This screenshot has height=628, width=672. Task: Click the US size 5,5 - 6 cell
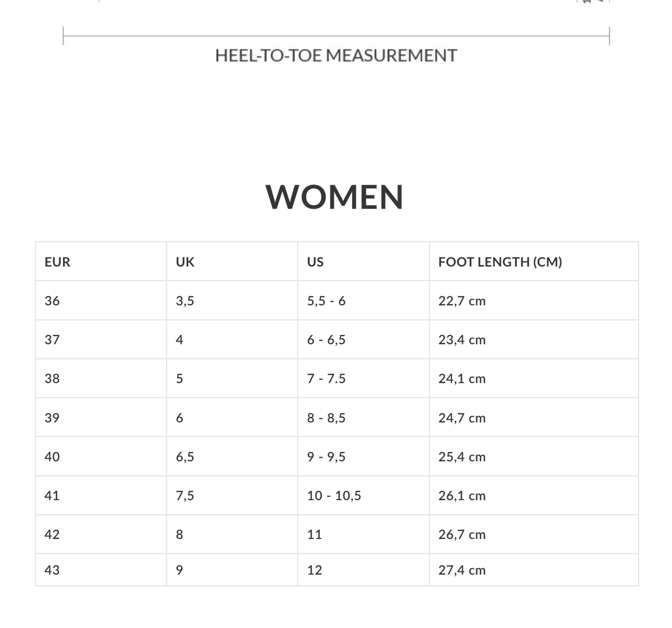[363, 301]
